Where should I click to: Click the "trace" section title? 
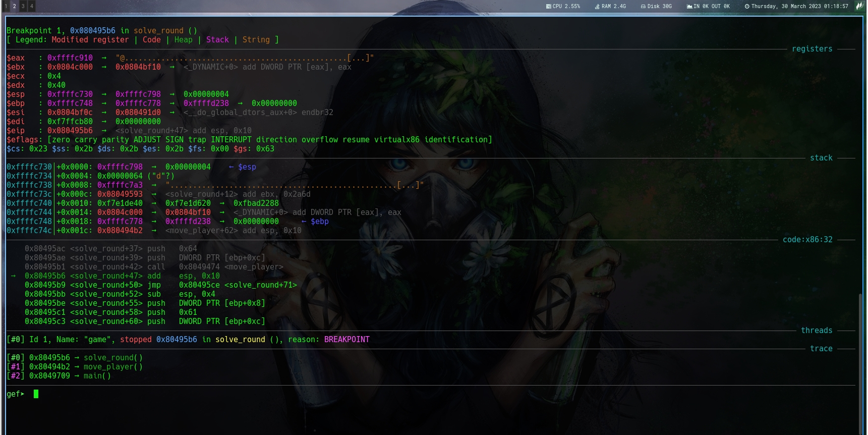pyautogui.click(x=821, y=348)
